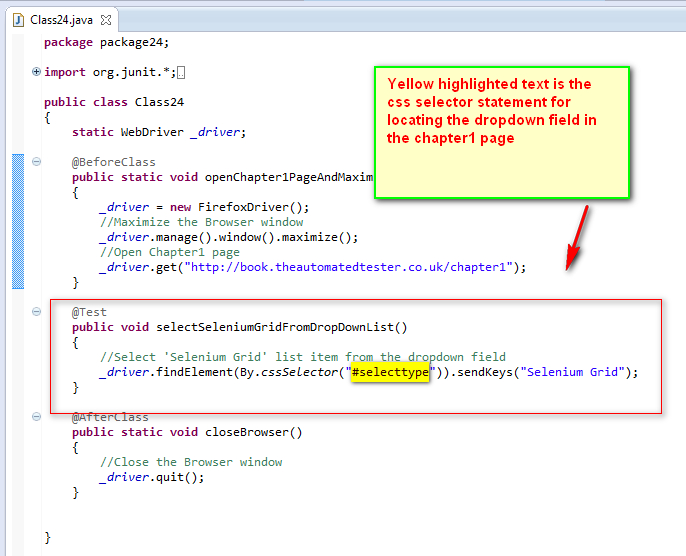Click the Java file icon on the tab

coord(18,20)
